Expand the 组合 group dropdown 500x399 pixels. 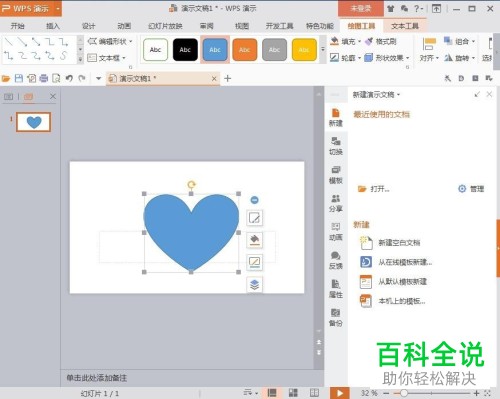coord(473,42)
